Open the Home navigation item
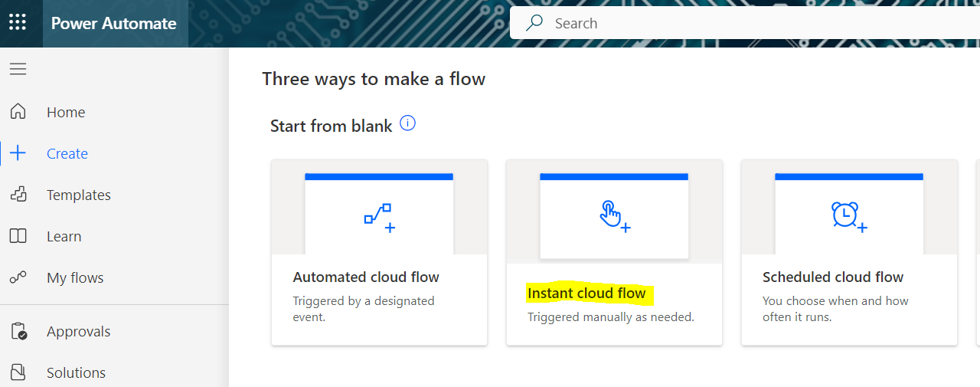Viewport: 980px width, 387px height. (x=66, y=112)
